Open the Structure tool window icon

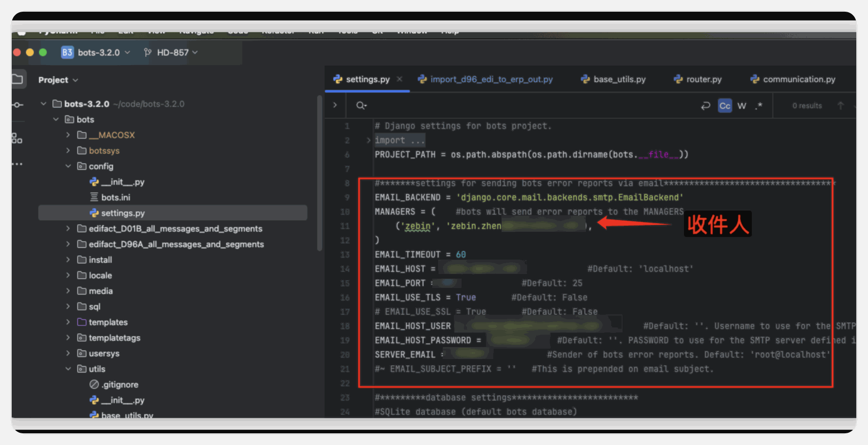(17, 138)
